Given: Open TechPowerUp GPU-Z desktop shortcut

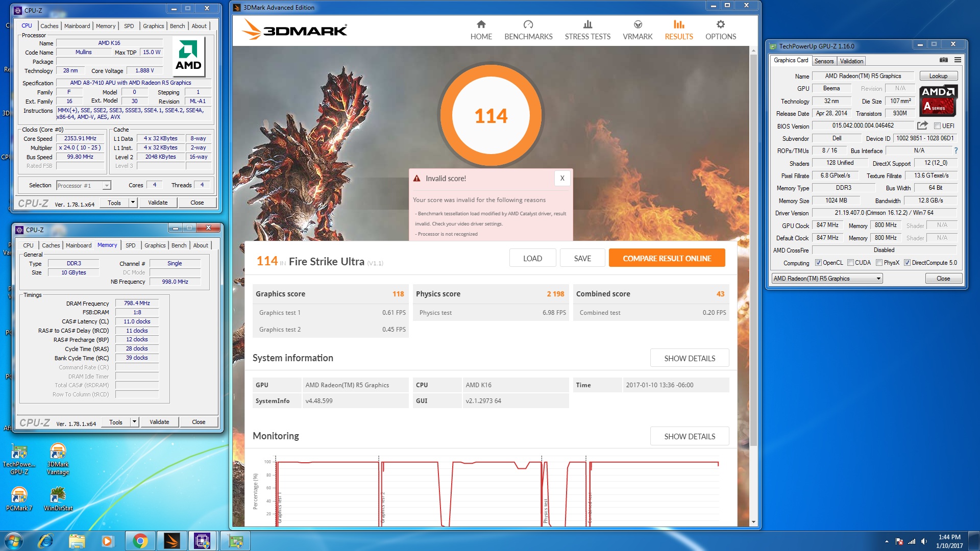Looking at the screenshot, I should point(19,459).
